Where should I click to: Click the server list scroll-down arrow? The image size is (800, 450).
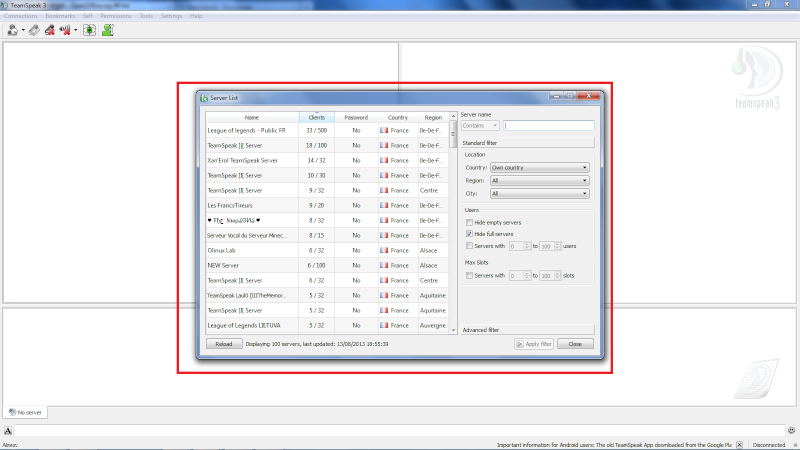(x=453, y=330)
